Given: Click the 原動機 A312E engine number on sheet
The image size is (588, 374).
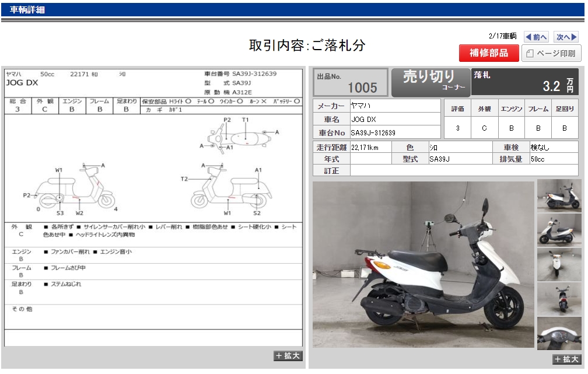Looking at the screenshot, I should (x=228, y=92).
